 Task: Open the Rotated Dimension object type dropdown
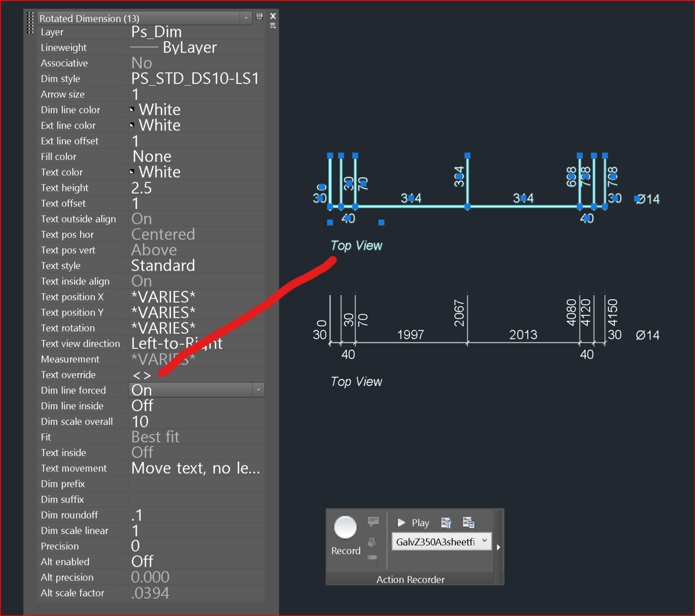click(x=145, y=19)
